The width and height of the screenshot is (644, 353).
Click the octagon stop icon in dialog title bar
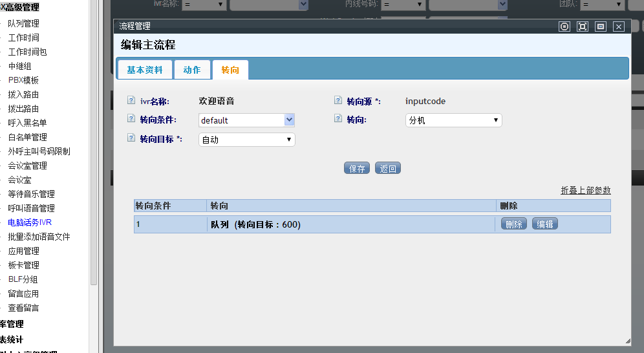pos(564,27)
